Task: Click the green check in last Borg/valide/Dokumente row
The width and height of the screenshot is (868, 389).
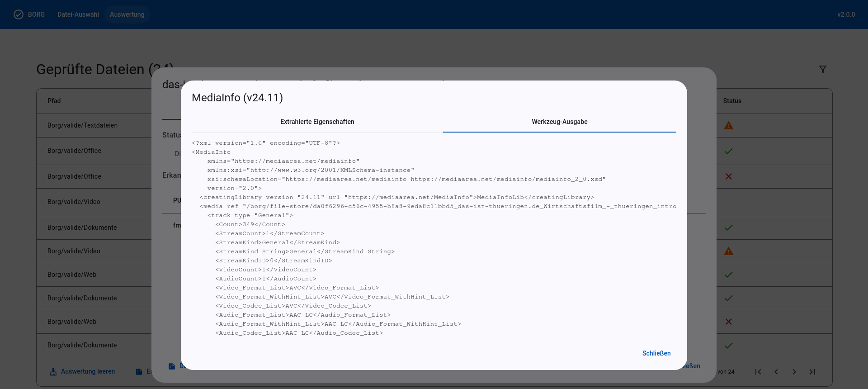Action: (x=729, y=346)
